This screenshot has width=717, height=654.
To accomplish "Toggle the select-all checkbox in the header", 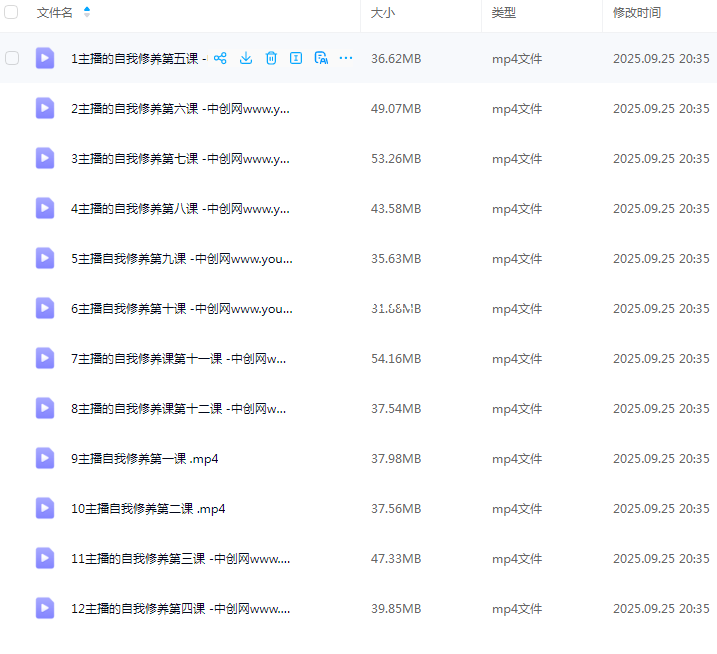I will [12, 13].
